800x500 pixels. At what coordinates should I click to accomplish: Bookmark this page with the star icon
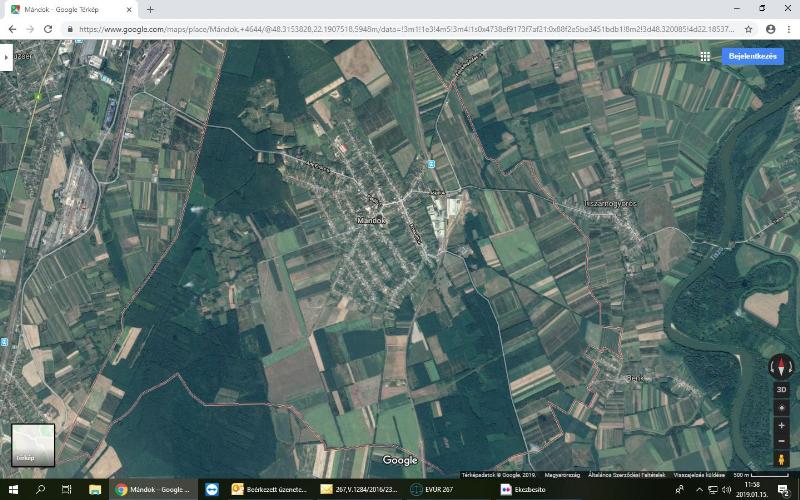click(x=749, y=29)
